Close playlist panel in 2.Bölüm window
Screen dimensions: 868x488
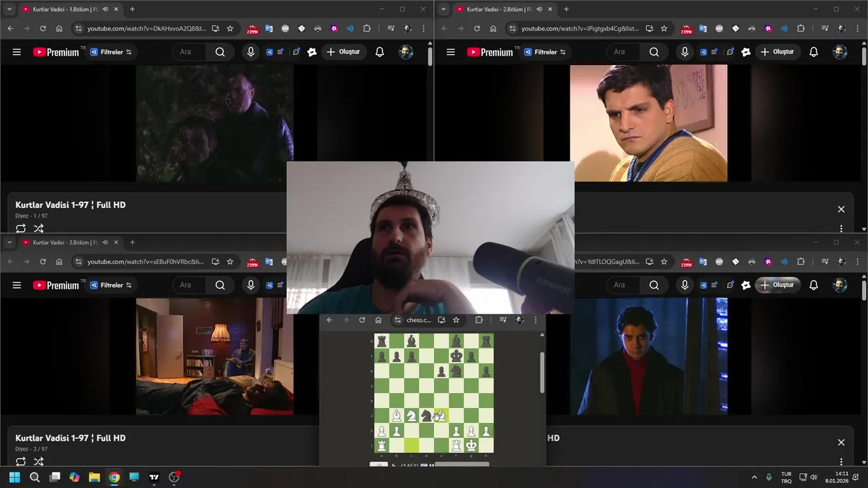point(841,209)
